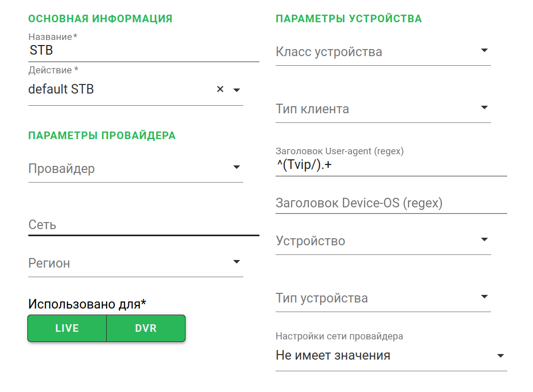Click the Заголовок Device-OS regex field
Screen dimensions: 533x392
pyautogui.click(x=391, y=203)
